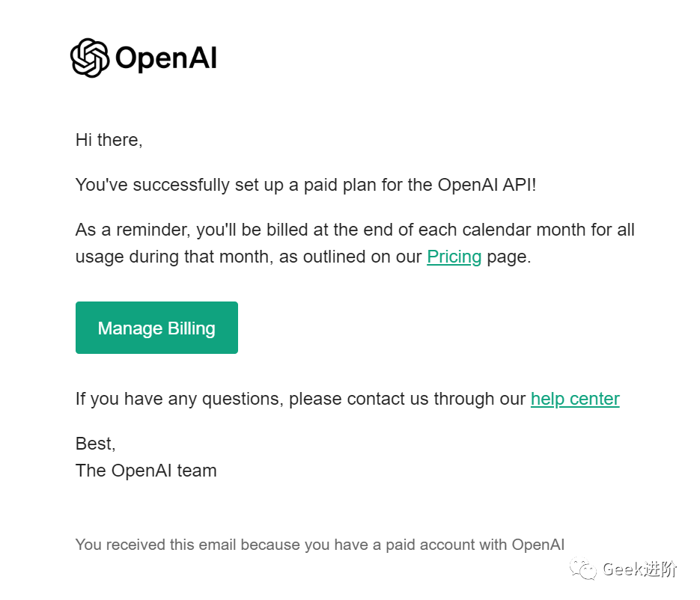Click the "Best," sign-off line

pyautogui.click(x=96, y=444)
